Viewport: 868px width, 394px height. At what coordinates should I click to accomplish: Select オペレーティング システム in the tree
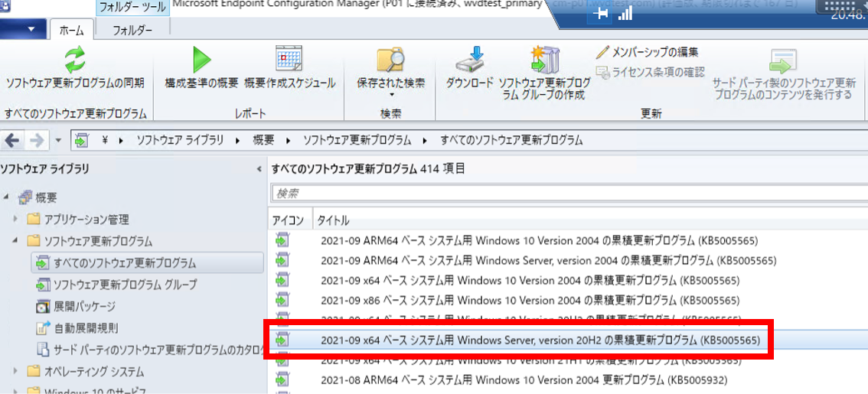pos(93,371)
